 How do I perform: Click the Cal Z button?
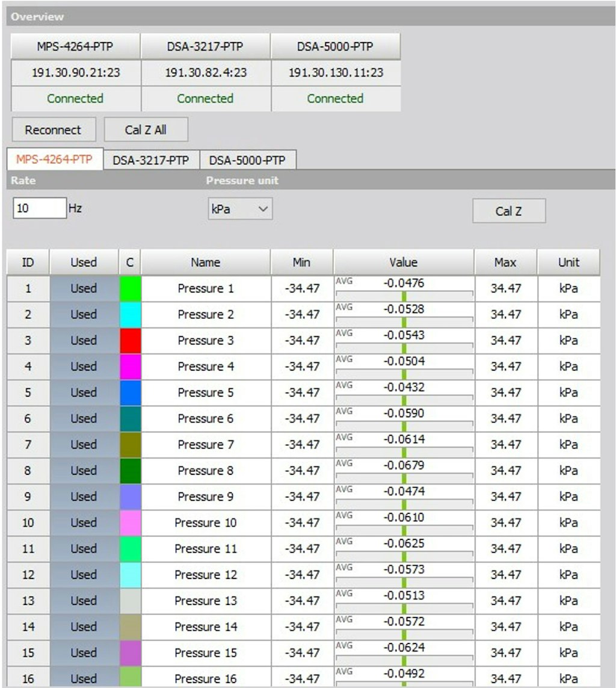[x=508, y=211]
